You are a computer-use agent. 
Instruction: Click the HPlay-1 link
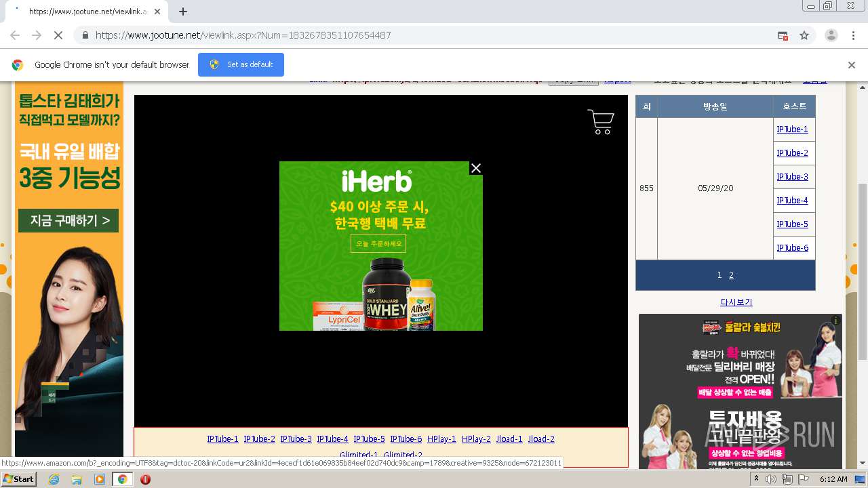click(441, 439)
